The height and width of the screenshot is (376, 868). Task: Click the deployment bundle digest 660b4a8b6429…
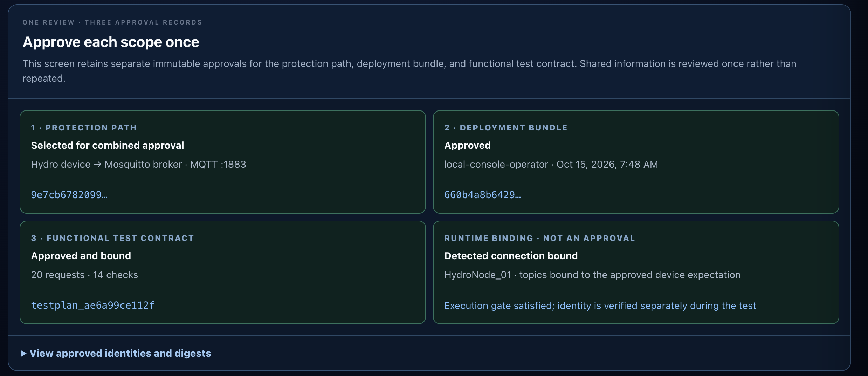pos(483,195)
